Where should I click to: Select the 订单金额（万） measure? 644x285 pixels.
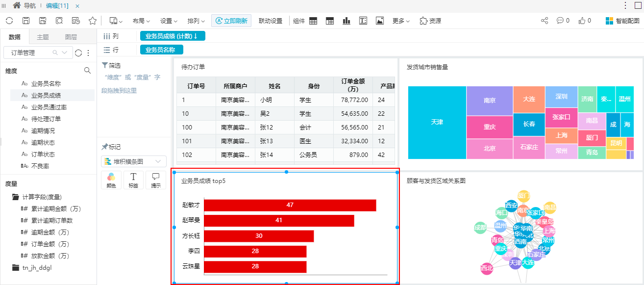(x=52, y=244)
